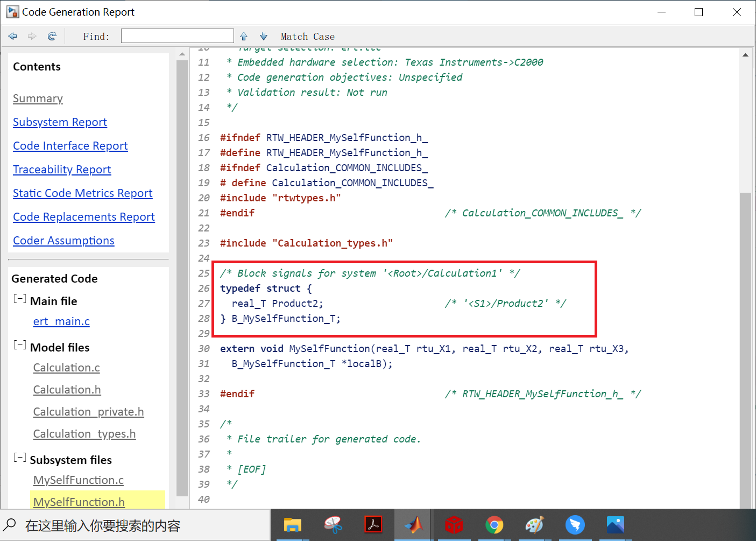Viewport: 756px width, 541px height.
Task: Open the Subsystem Report link
Action: click(x=60, y=122)
